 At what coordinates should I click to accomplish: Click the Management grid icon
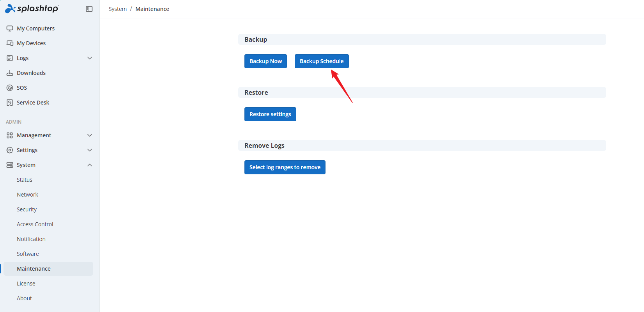click(x=10, y=135)
